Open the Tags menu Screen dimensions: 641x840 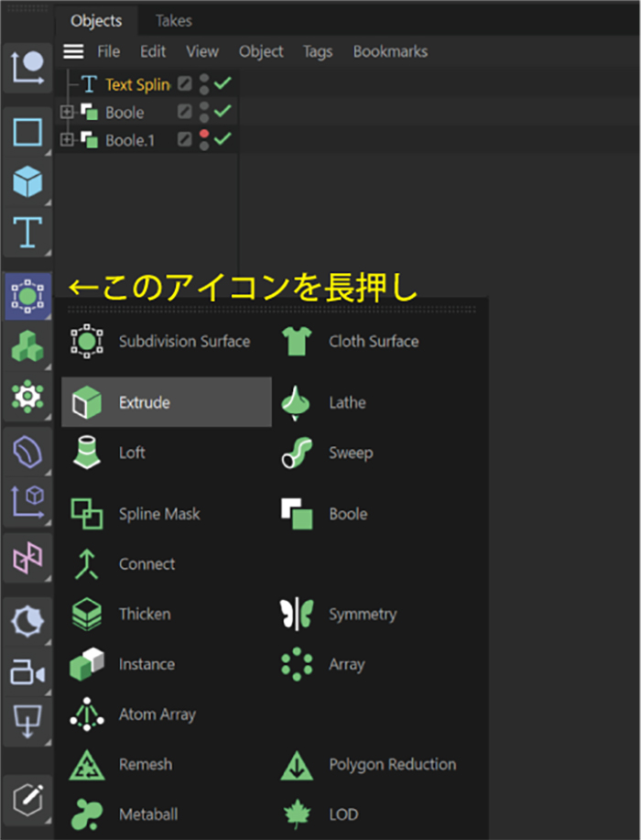click(318, 51)
